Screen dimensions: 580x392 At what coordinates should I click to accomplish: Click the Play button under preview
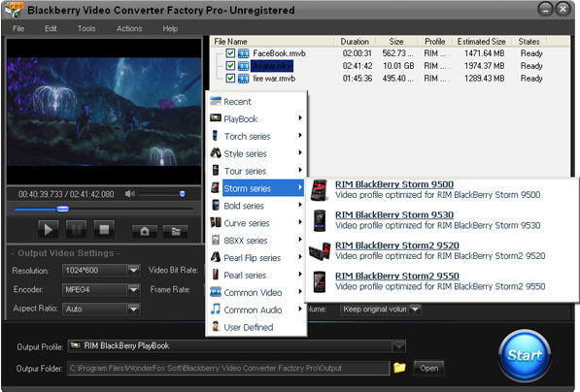[48, 230]
